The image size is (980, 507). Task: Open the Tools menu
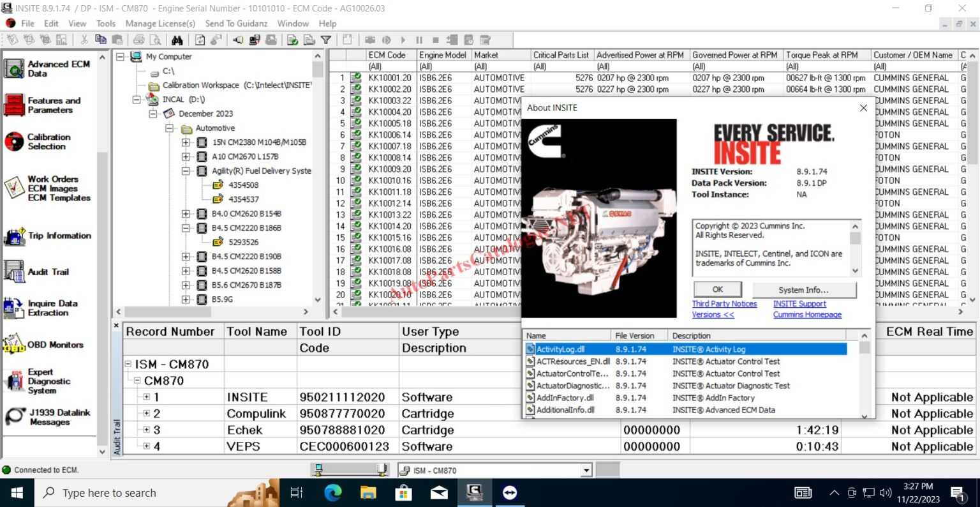[106, 23]
